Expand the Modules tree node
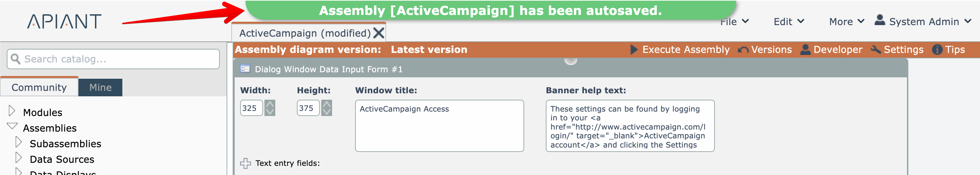 (x=12, y=111)
